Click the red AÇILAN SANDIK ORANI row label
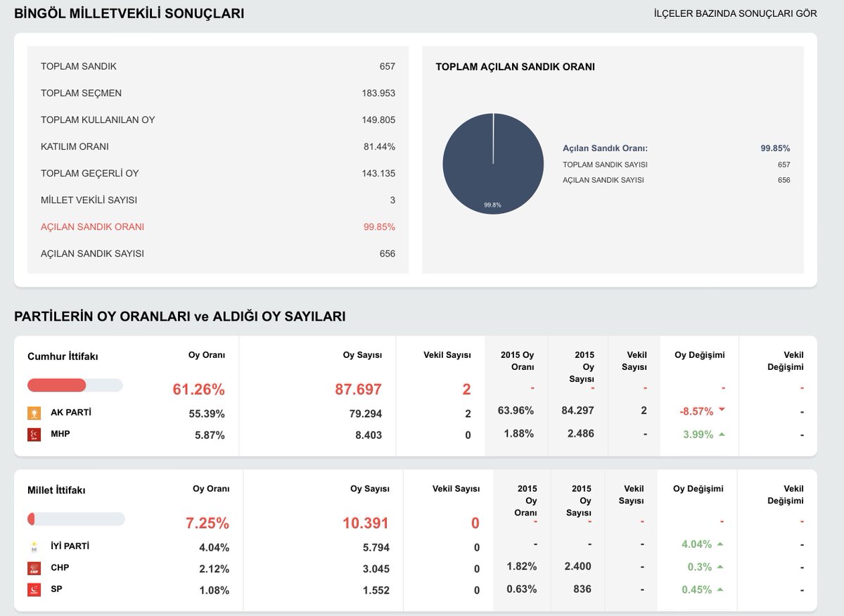The width and height of the screenshot is (844, 616). (92, 227)
